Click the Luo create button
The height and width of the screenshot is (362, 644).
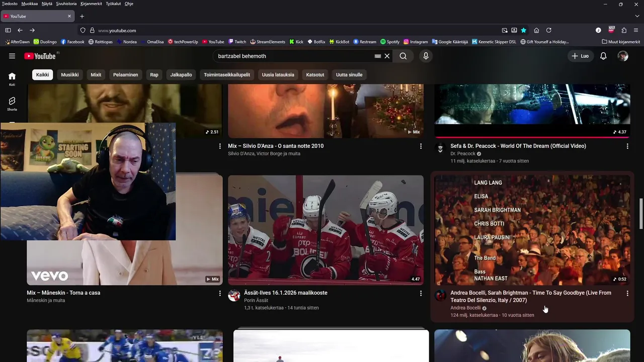click(x=580, y=56)
